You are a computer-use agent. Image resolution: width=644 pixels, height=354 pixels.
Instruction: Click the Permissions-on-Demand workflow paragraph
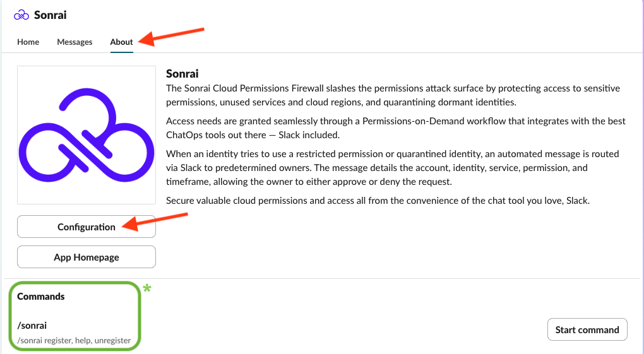[x=395, y=128]
